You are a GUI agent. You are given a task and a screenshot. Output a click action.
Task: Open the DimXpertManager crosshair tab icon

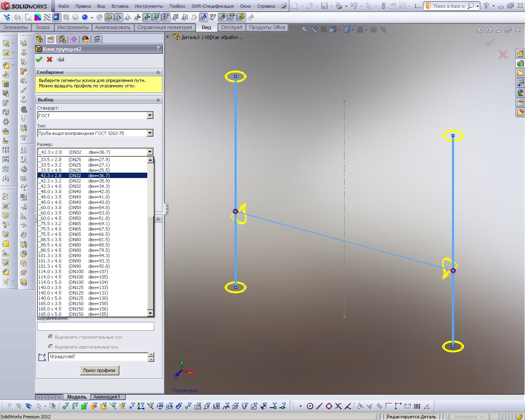click(74, 39)
